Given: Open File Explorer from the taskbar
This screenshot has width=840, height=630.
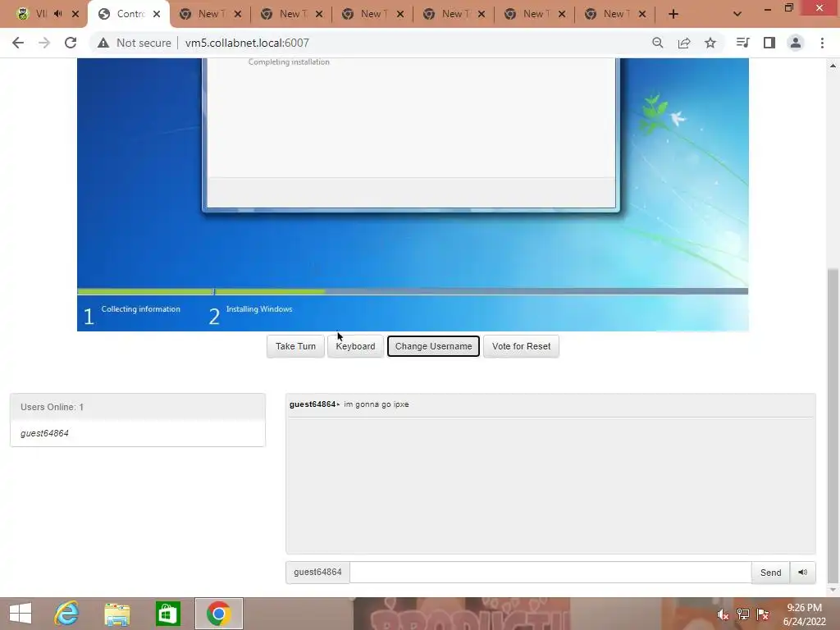Looking at the screenshot, I should 116,614.
